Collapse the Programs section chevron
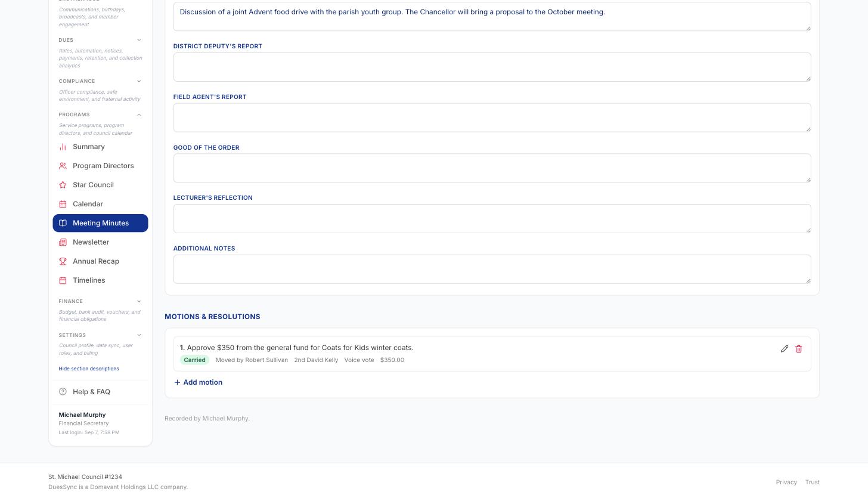 tap(139, 115)
